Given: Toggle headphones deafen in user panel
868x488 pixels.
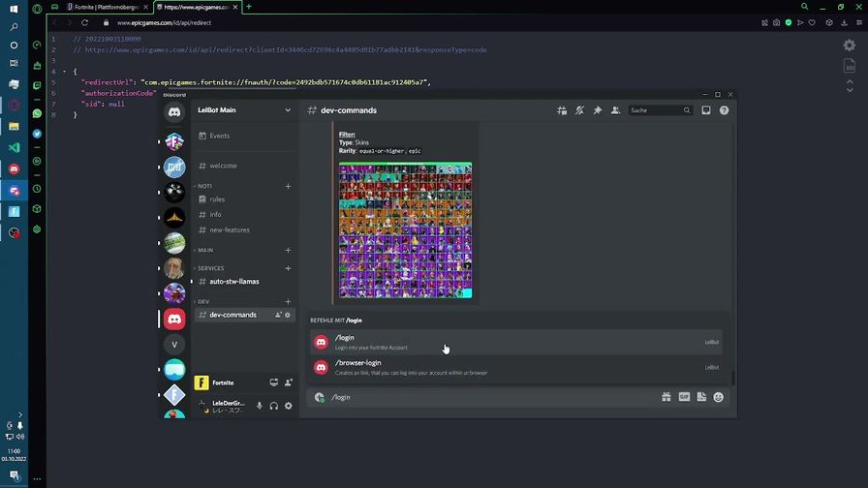Looking at the screenshot, I should (x=273, y=406).
